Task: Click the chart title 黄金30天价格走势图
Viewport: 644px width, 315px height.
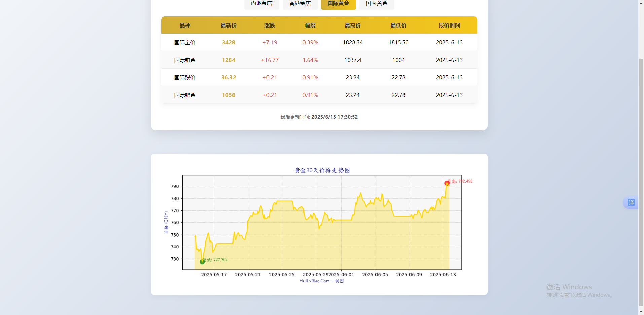Action: (x=322, y=170)
